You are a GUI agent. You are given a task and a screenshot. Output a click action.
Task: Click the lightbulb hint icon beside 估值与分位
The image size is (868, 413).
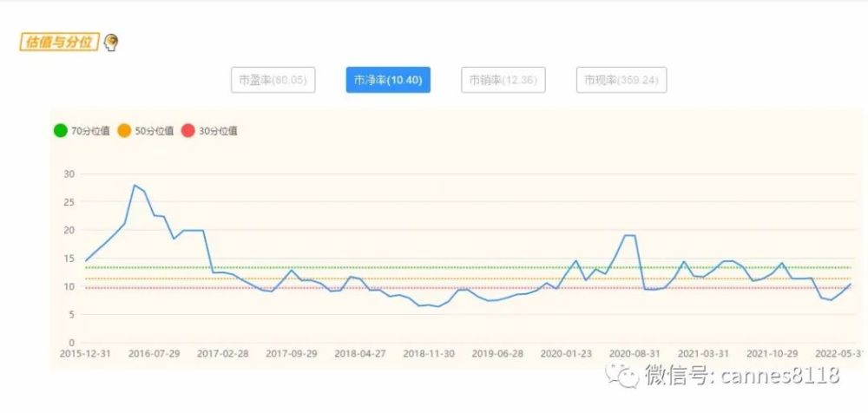(111, 42)
